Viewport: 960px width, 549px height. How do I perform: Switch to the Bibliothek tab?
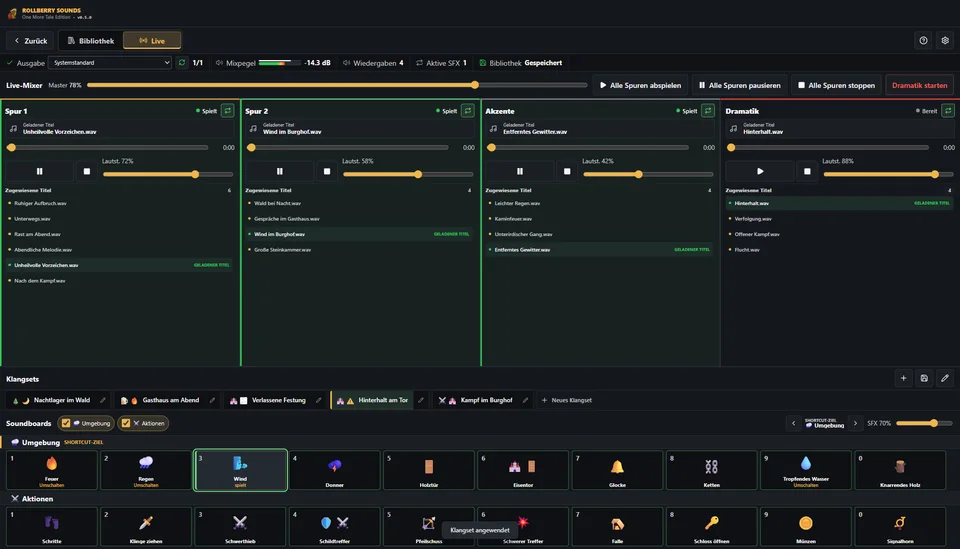91,40
